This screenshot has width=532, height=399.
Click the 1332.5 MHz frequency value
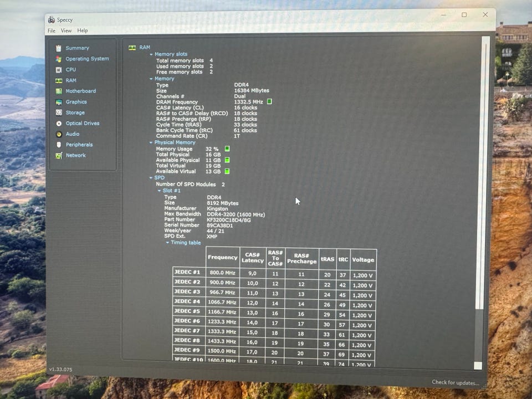(x=248, y=102)
